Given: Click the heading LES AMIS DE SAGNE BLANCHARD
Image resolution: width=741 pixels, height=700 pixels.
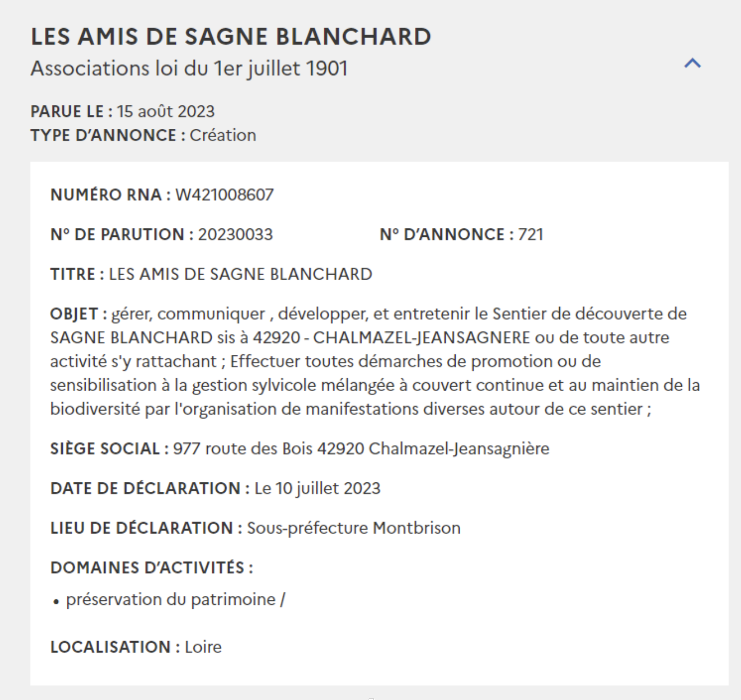Looking at the screenshot, I should 231,37.
